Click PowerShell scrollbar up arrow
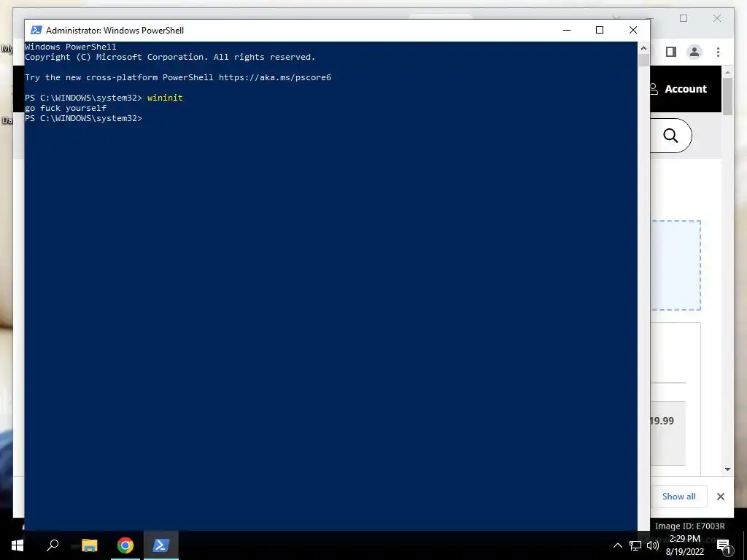The width and height of the screenshot is (747, 560). (x=643, y=48)
